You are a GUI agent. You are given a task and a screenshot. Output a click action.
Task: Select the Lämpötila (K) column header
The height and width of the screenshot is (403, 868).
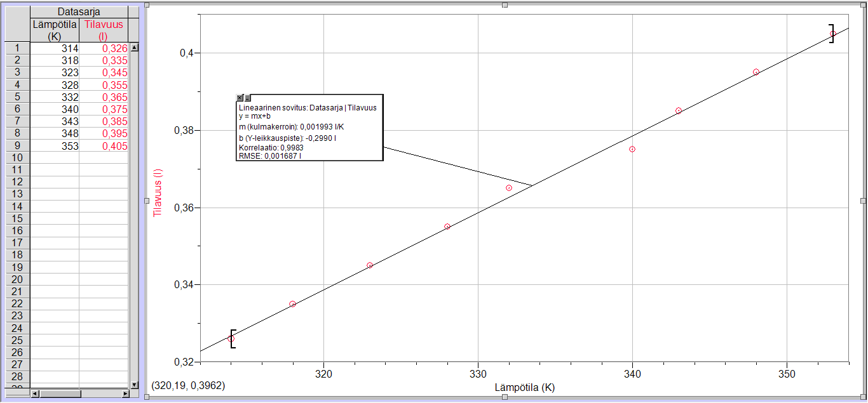55,30
